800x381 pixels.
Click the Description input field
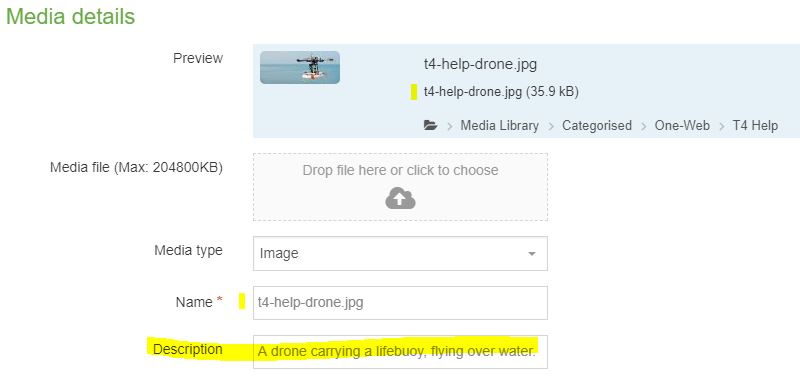[x=401, y=352]
